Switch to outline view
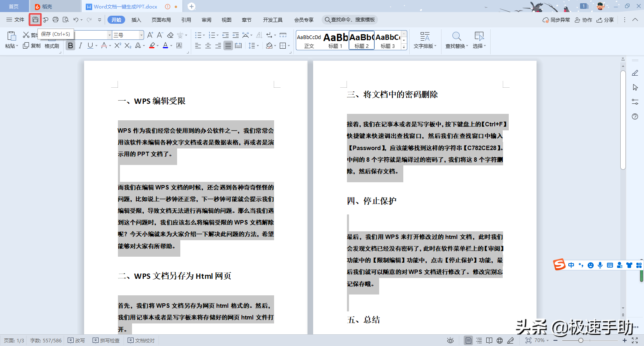 pyautogui.click(x=479, y=340)
